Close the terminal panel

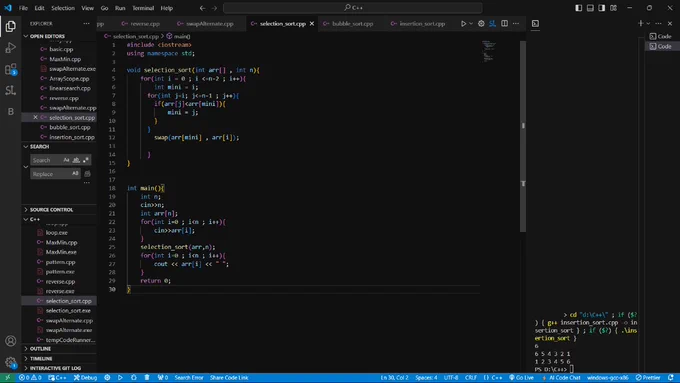coord(670,23)
